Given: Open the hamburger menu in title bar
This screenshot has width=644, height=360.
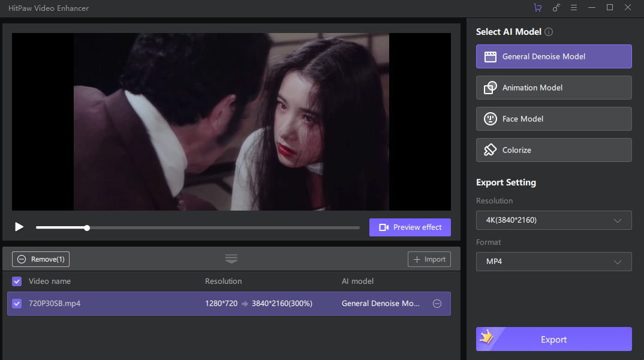Looking at the screenshot, I should coord(574,7).
